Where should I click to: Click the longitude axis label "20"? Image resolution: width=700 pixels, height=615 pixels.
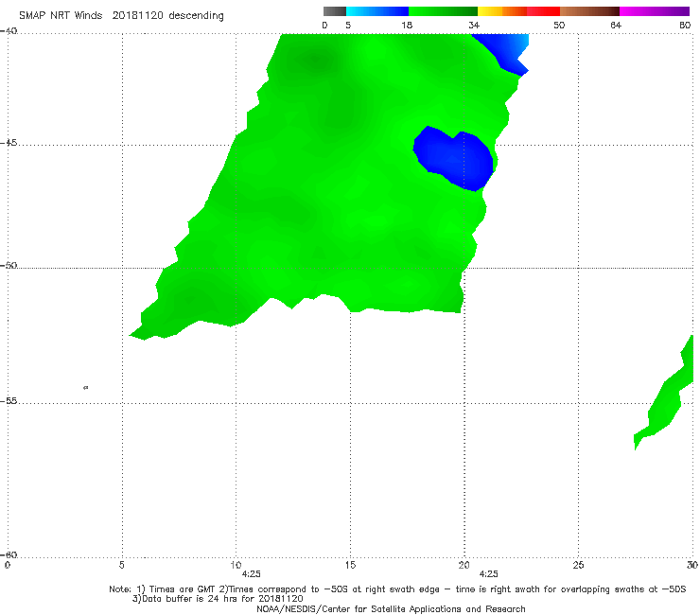pos(464,566)
